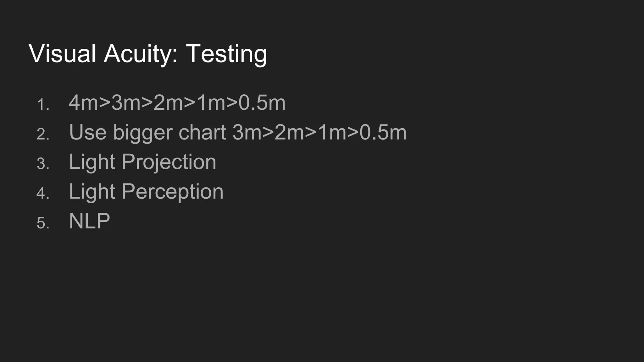
Task: Click the 'Use bigger chart' list line
Action: point(237,132)
